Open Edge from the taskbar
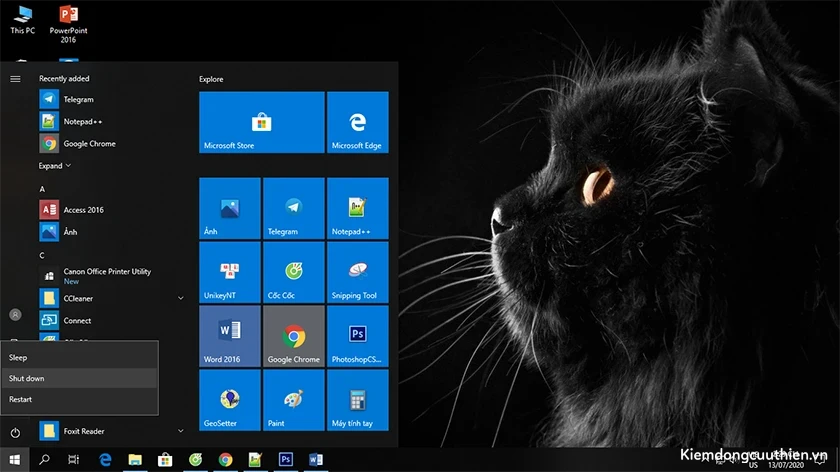 click(105, 460)
